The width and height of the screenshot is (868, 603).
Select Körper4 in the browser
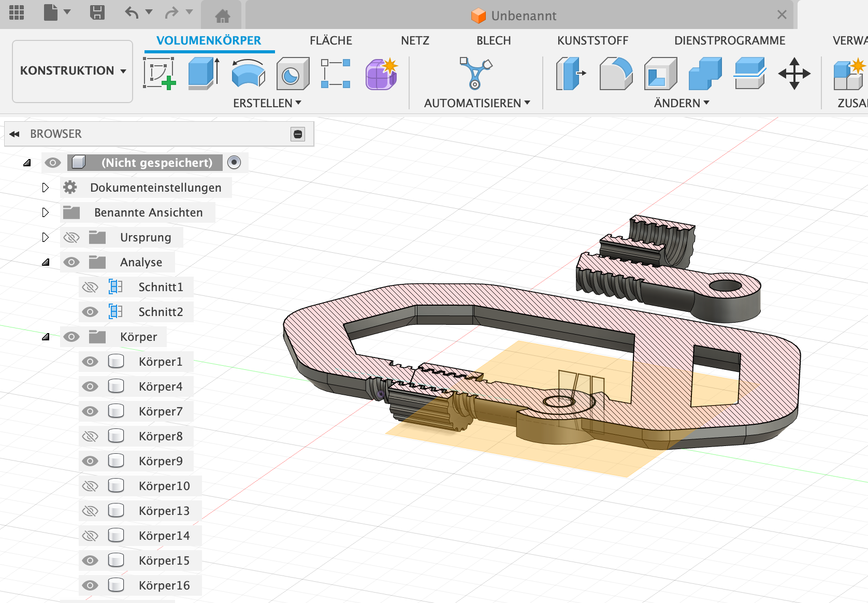point(161,386)
